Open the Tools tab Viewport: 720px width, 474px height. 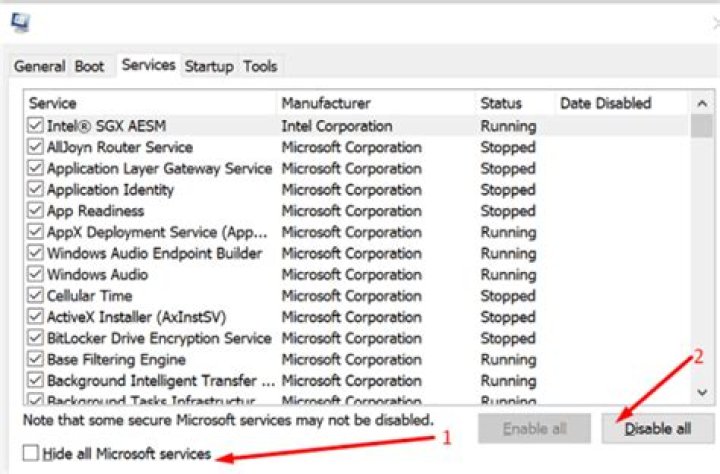click(260, 67)
